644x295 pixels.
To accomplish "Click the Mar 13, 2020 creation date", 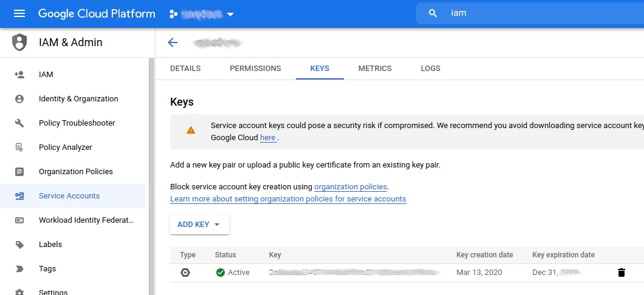I will click(x=479, y=273).
